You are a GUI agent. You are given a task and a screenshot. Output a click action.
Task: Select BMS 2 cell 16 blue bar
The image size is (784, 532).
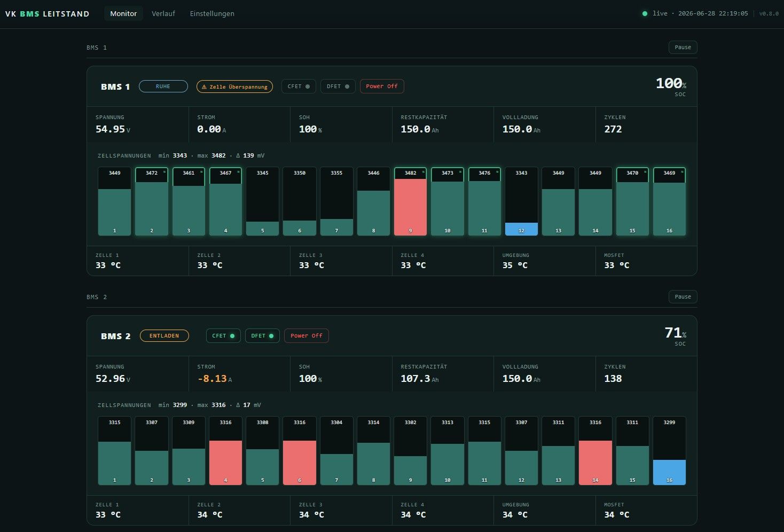669,472
